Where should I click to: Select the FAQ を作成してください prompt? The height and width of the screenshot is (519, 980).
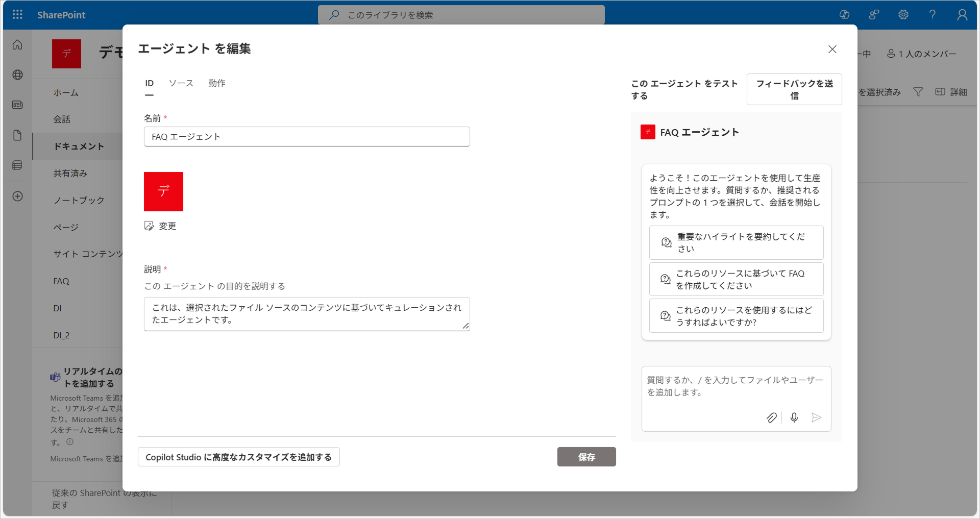[x=736, y=279]
